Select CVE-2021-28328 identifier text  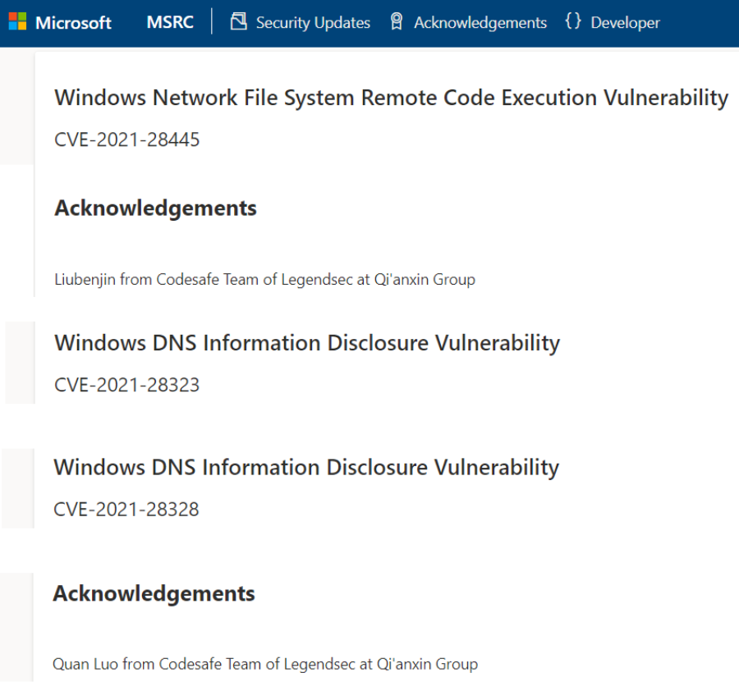(126, 510)
